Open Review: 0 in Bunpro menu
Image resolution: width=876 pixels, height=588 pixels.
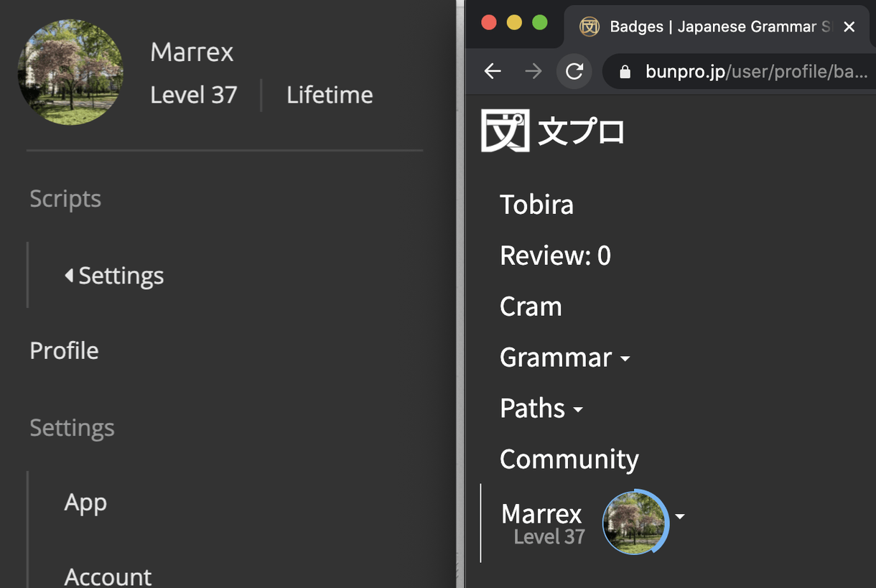coord(555,256)
